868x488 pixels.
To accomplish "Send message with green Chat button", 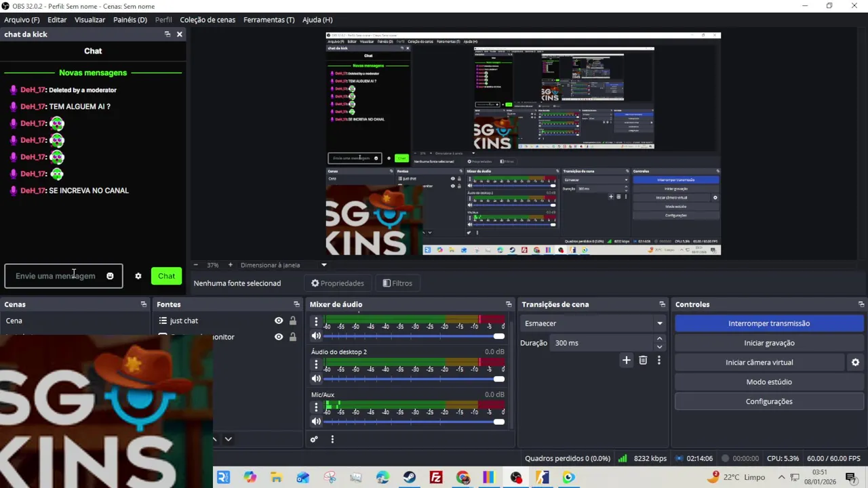I will click(x=166, y=276).
